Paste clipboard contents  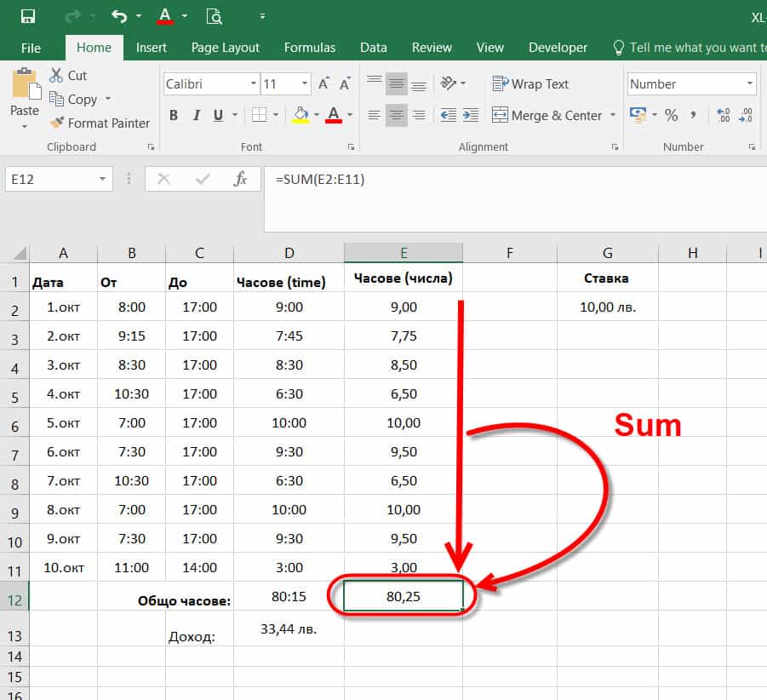click(x=25, y=92)
